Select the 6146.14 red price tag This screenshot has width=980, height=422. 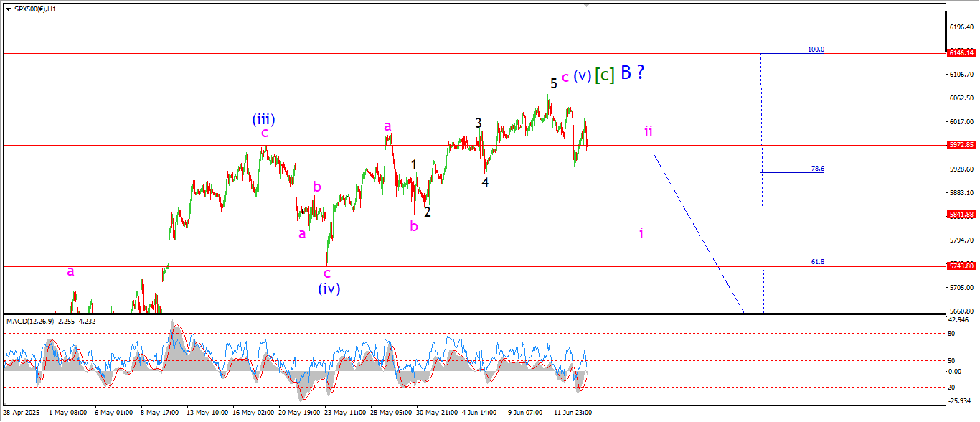pos(961,53)
